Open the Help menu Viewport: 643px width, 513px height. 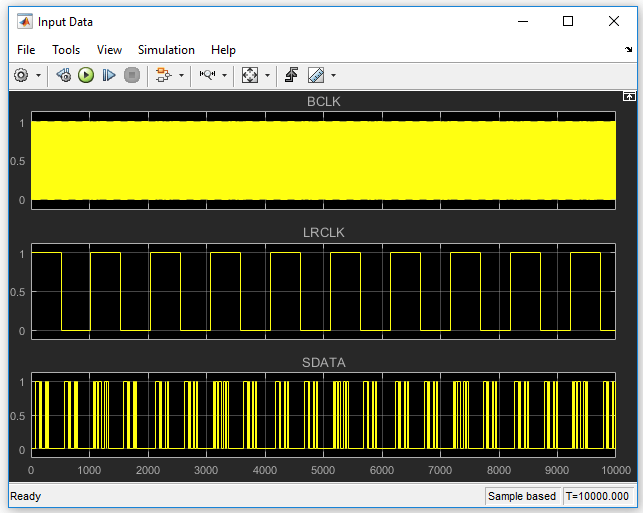point(223,50)
